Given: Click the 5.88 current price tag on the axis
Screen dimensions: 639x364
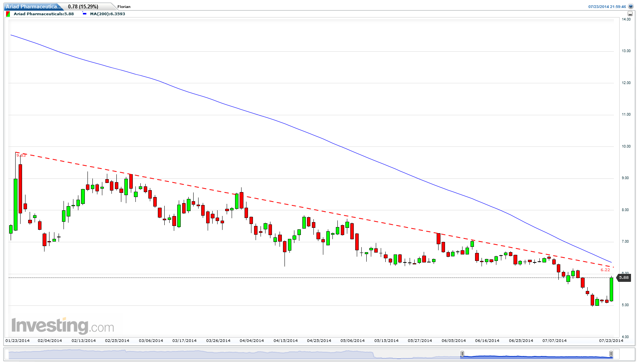Looking at the screenshot, I should coord(625,278).
